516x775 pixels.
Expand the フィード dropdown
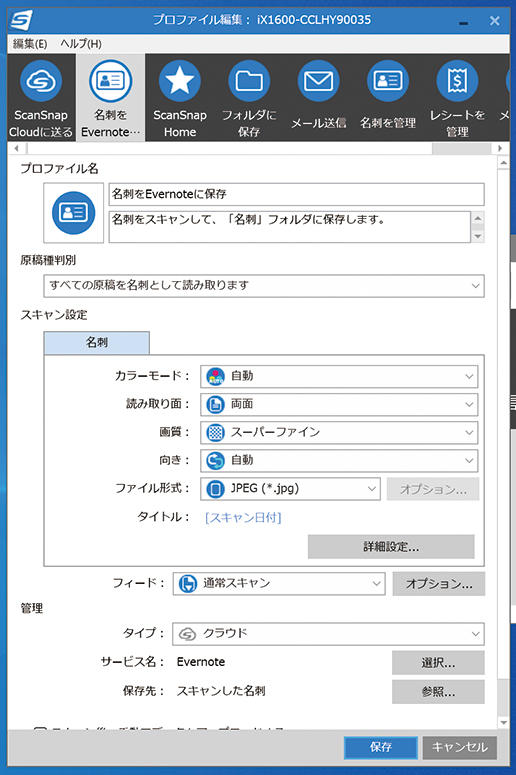pos(279,584)
